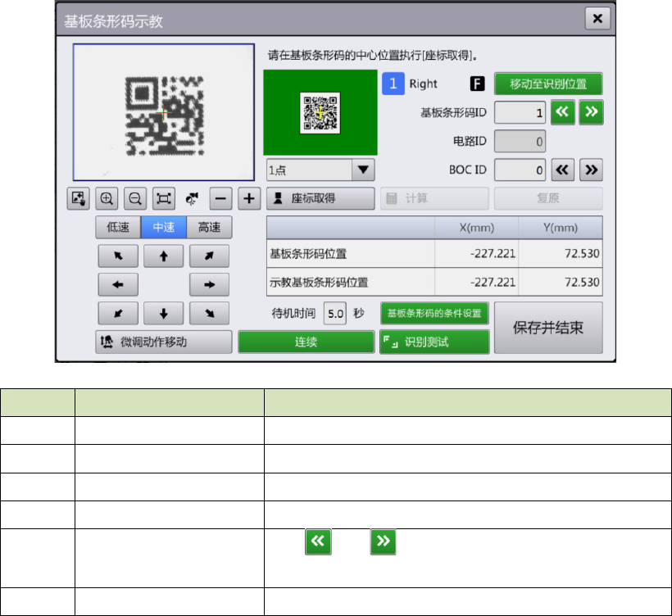Go to previous BOC ID
Image resolution: width=672 pixels, height=616 pixels.
coord(562,170)
